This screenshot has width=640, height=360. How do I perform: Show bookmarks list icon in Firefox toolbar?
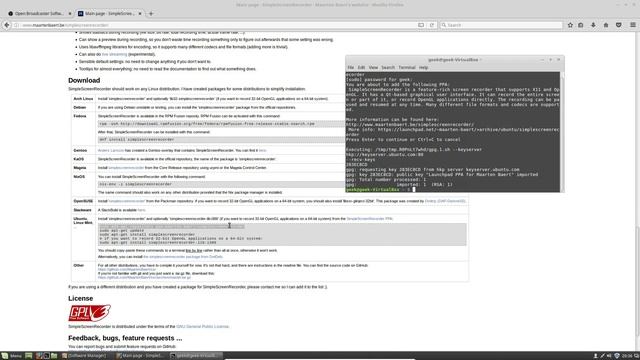[581, 25]
